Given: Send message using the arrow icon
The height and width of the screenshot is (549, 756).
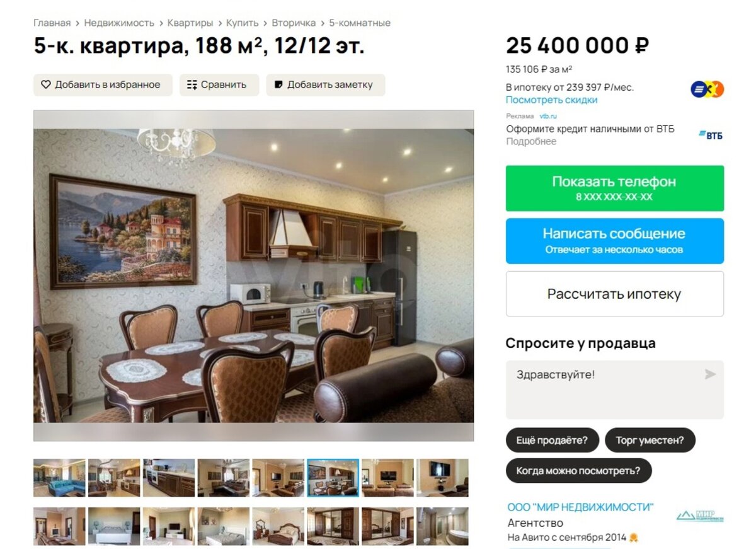Looking at the screenshot, I should coord(710,374).
